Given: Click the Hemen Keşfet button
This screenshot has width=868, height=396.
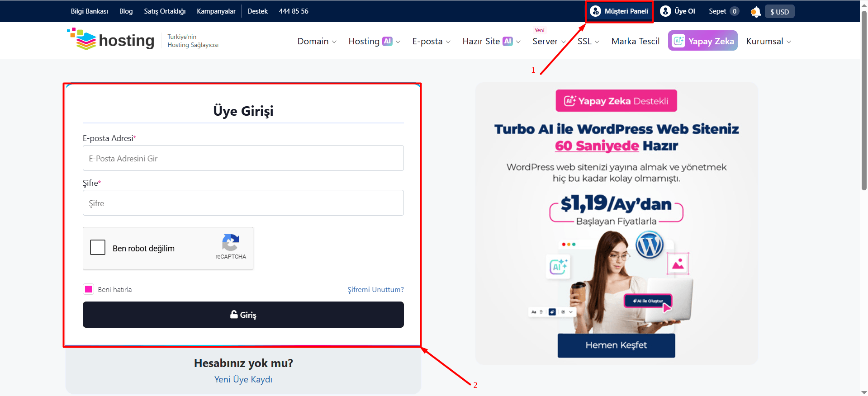Looking at the screenshot, I should (616, 345).
